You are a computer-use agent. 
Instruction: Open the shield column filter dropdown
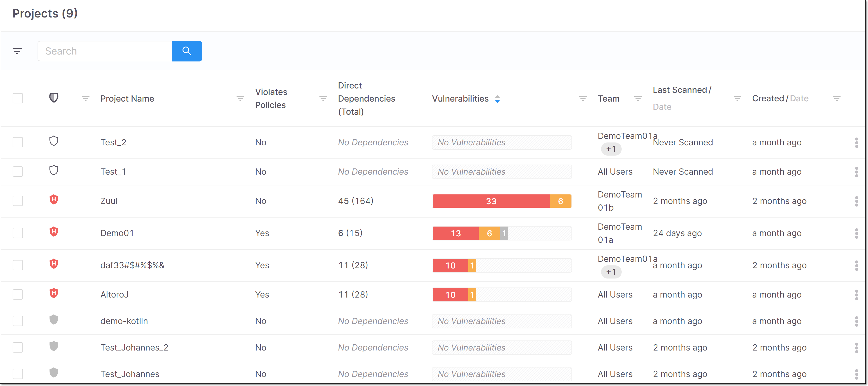(85, 98)
